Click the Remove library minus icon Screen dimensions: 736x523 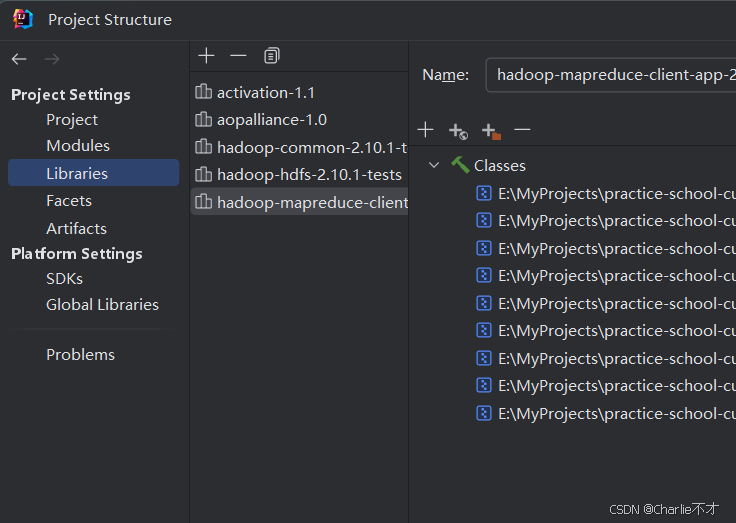tap(238, 55)
